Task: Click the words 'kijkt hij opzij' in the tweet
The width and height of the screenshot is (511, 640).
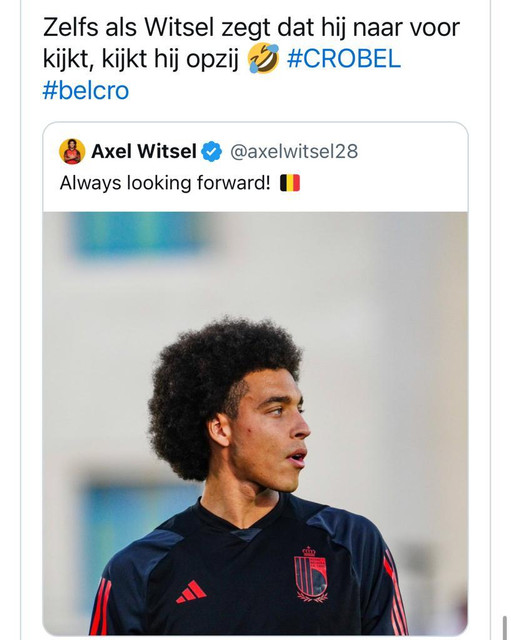Action: pyautogui.click(x=169, y=59)
